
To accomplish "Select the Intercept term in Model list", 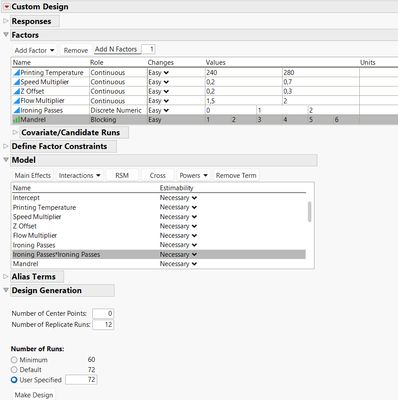I will tap(26, 198).
